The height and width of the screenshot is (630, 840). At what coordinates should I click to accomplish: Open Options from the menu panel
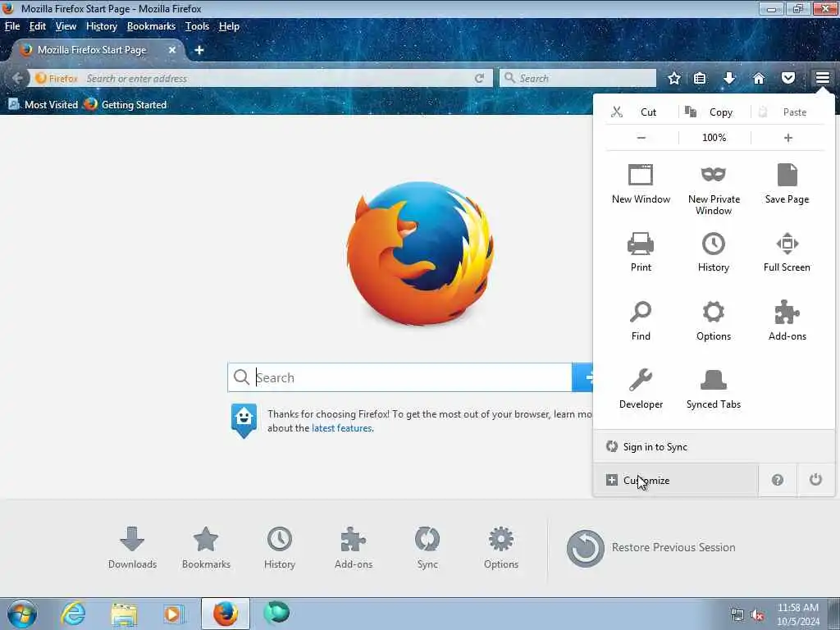[x=714, y=321]
